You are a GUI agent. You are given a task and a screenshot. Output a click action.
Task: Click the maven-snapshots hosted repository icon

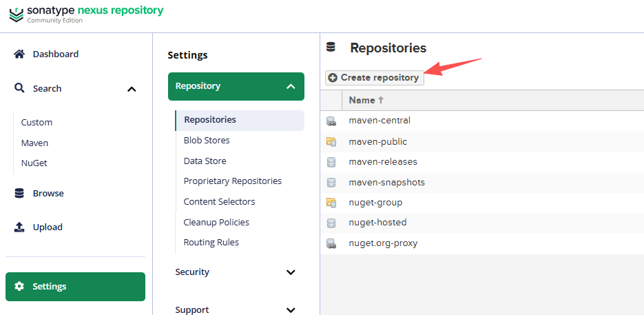coord(331,182)
